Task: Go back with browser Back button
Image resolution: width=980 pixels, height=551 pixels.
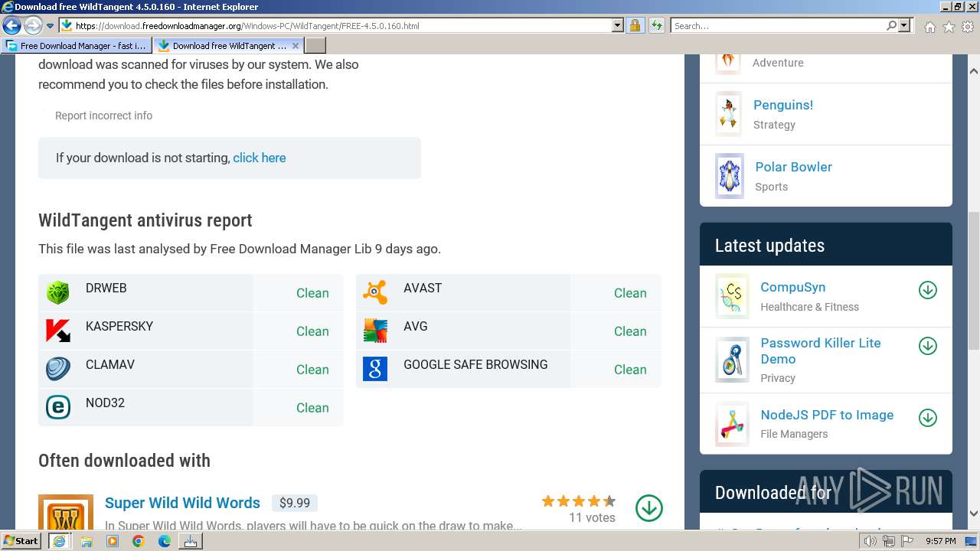Action: coord(11,25)
